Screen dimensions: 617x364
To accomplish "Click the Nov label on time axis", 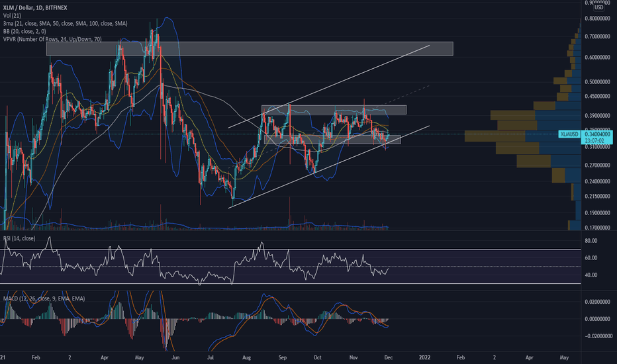I will pyautogui.click(x=354, y=357).
